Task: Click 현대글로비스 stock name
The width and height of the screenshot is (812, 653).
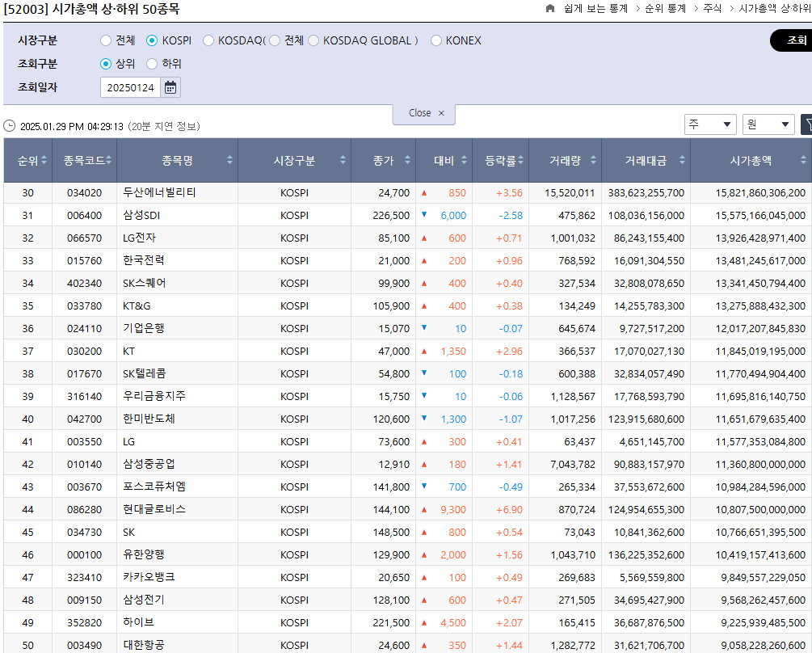Action: (x=154, y=510)
